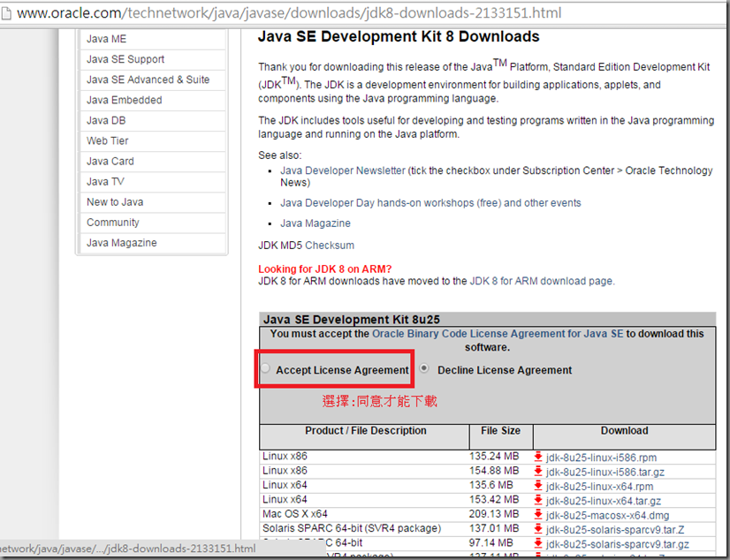Open Oracle Binary Code License Agreement link
This screenshot has height=560, width=730.
coord(498,334)
